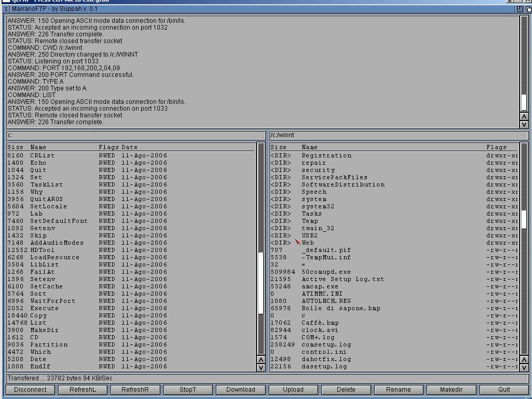Click the remote list Flags column header
Image resolution: width=532 pixels, height=399 pixels.
click(x=496, y=148)
